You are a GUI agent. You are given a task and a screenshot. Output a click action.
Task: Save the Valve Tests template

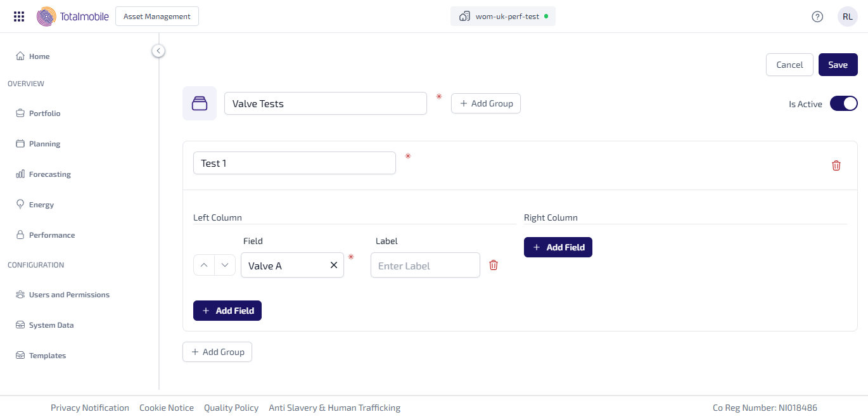(838, 65)
